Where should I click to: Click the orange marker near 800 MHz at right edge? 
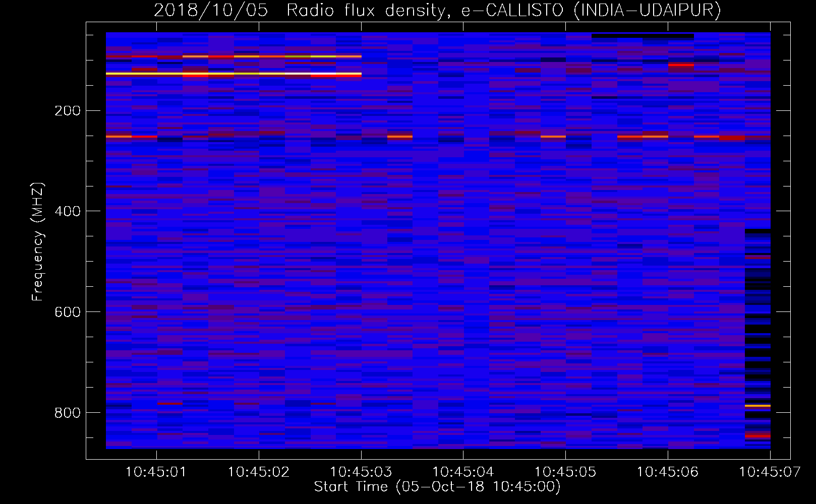click(757, 405)
